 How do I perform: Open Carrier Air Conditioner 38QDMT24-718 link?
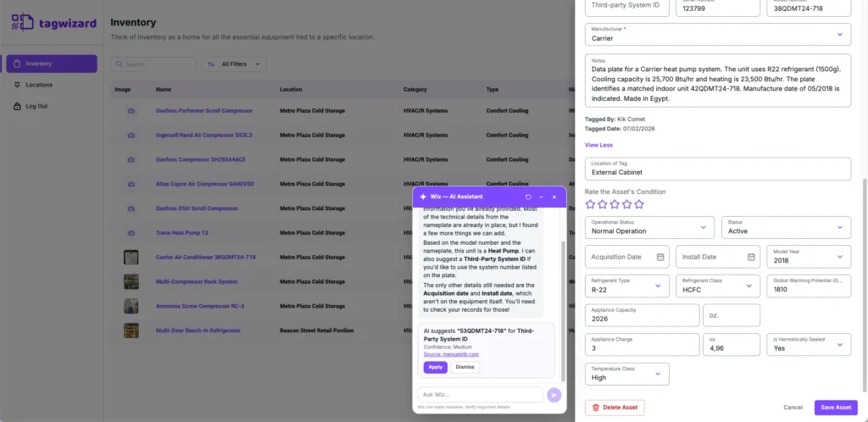tap(206, 257)
